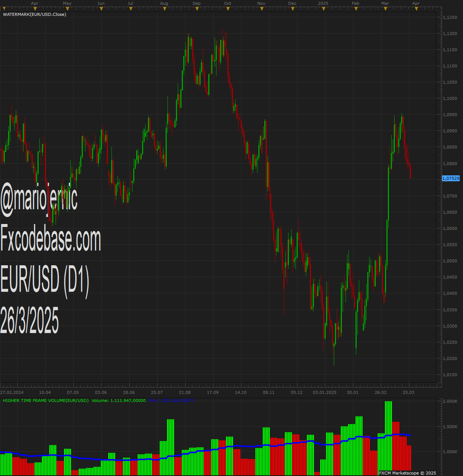Screen dimensions: 463x476
Task: Click the Feb month marker triangle
Action: click(x=356, y=9)
